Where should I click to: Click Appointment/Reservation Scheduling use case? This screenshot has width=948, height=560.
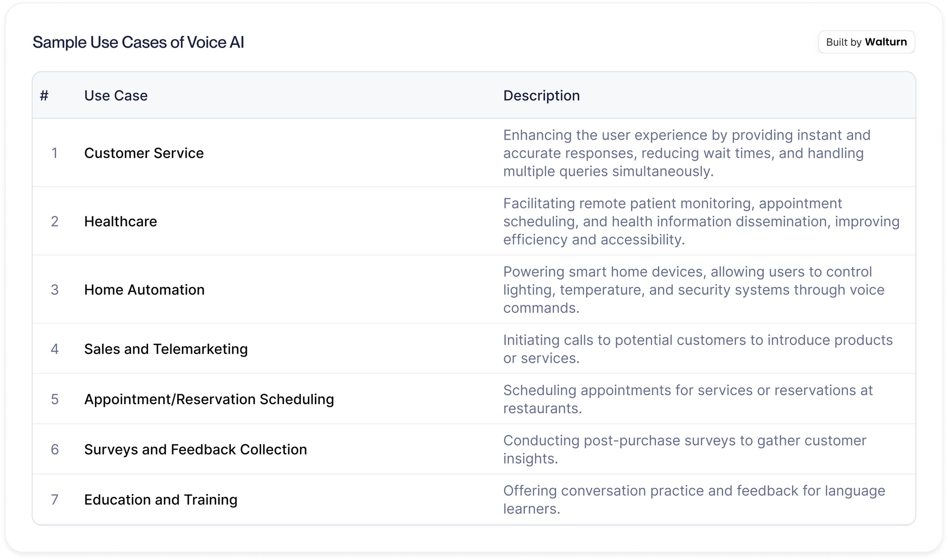pyautogui.click(x=210, y=399)
